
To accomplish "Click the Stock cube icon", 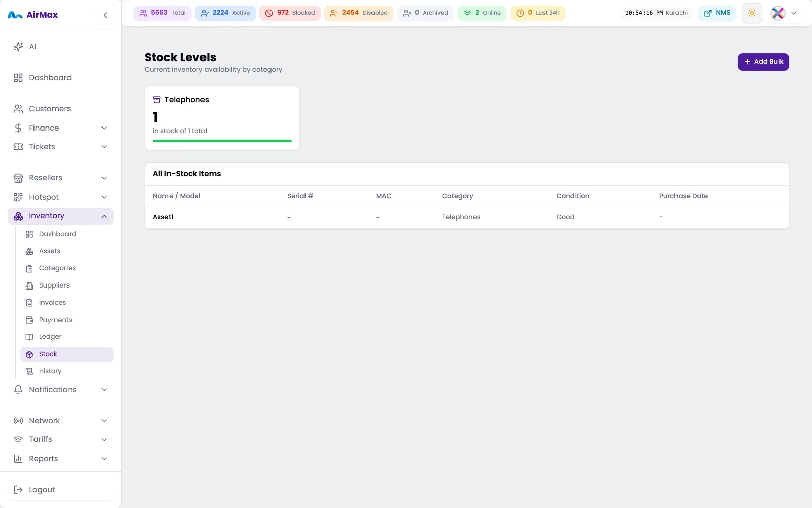I will [29, 354].
